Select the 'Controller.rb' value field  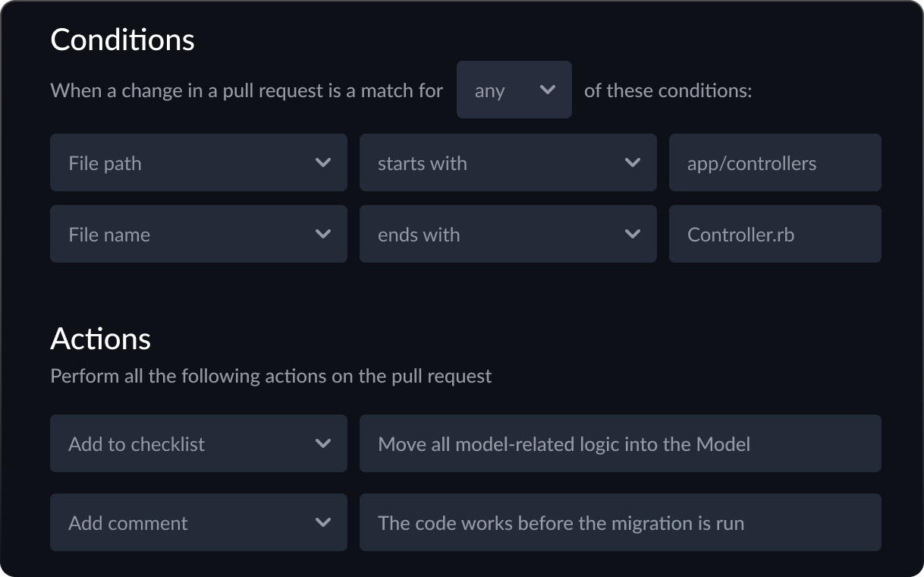[774, 234]
